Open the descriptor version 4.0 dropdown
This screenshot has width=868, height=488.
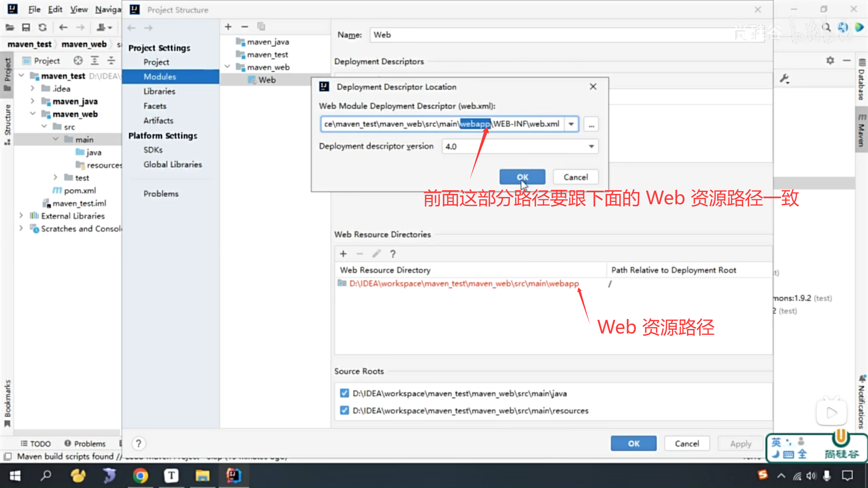pyautogui.click(x=591, y=146)
